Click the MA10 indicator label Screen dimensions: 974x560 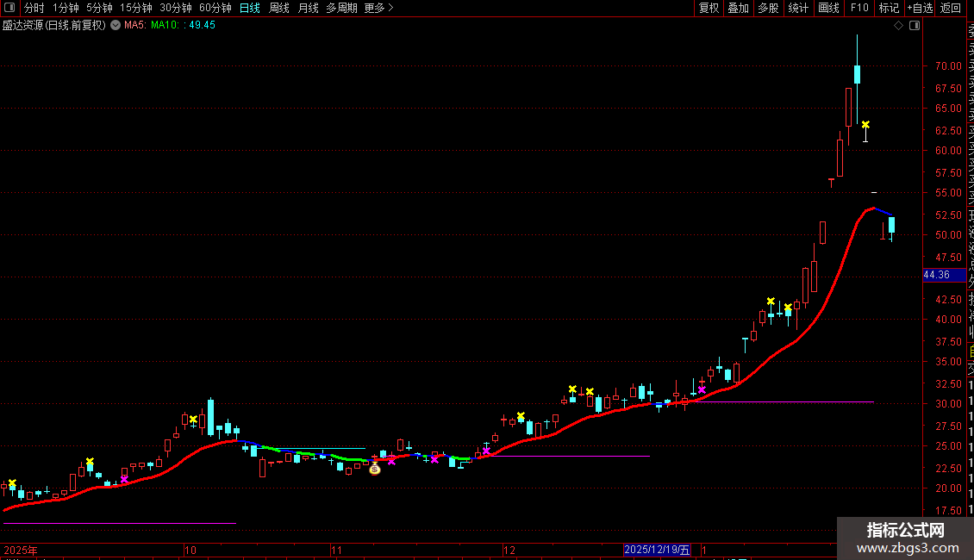click(165, 25)
